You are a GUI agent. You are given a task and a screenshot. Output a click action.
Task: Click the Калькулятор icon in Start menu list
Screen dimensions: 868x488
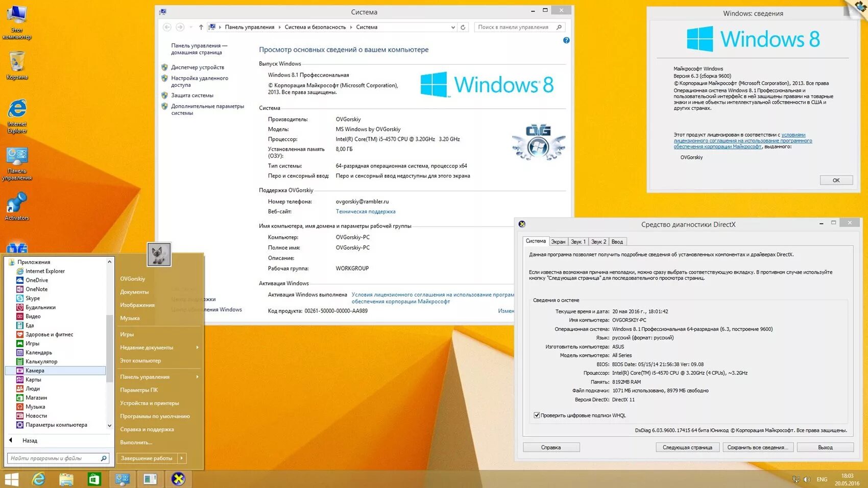[20, 361]
